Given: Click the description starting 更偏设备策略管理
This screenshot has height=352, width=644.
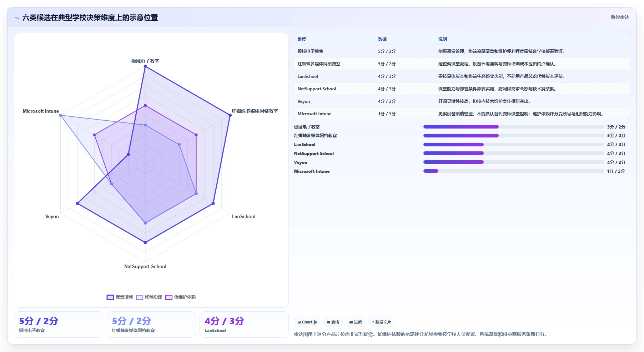Looking at the screenshot, I should click(x=521, y=114).
